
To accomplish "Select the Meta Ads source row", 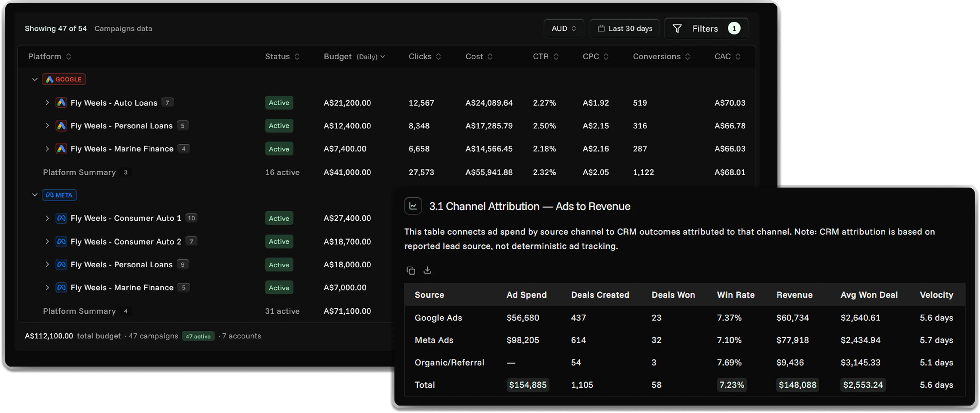I will 684,340.
